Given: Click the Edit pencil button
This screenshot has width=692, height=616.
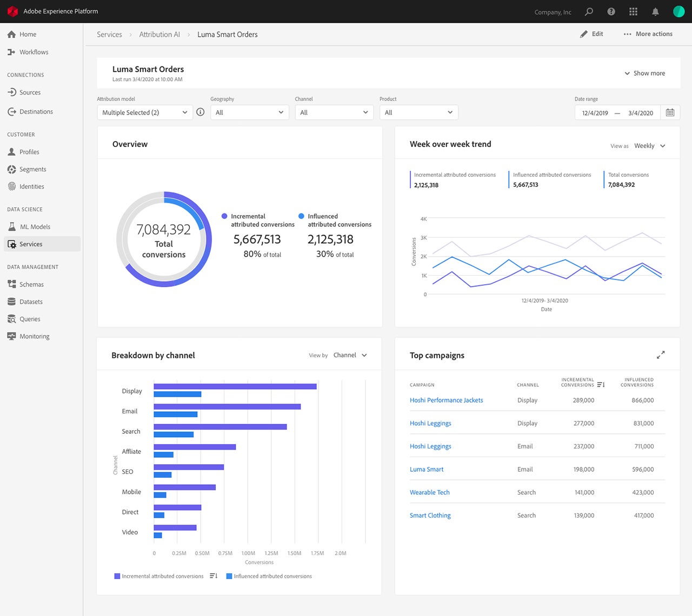Looking at the screenshot, I should pyautogui.click(x=591, y=34).
